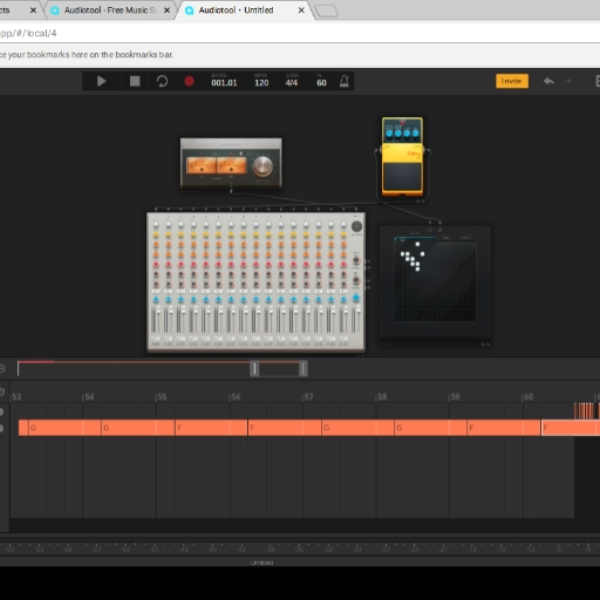Redo with the faint forward arrow icon
This screenshot has width=600, height=600.
click(x=568, y=81)
